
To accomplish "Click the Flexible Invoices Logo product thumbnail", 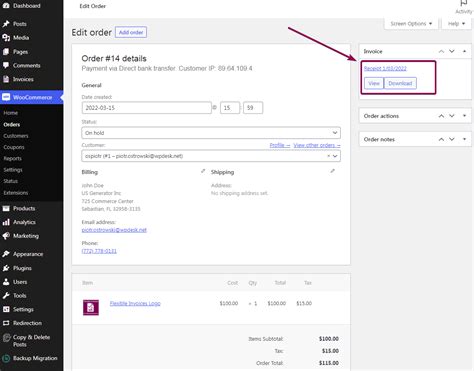I will tap(91, 307).
